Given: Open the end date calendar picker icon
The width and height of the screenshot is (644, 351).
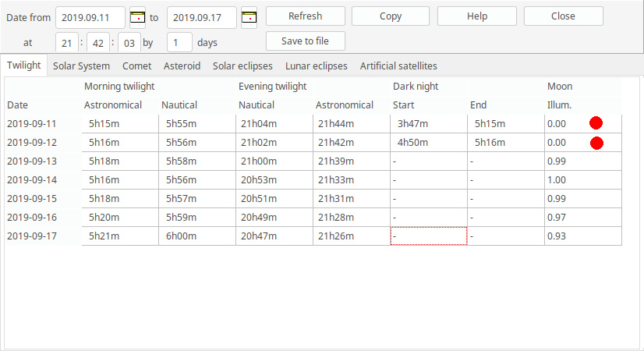Looking at the screenshot, I should (249, 16).
